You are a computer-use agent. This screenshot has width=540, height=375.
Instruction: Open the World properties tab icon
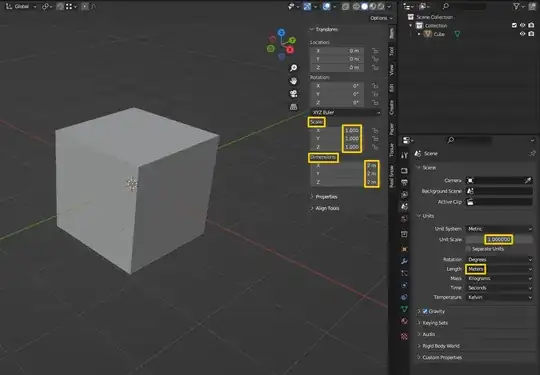coord(405,219)
